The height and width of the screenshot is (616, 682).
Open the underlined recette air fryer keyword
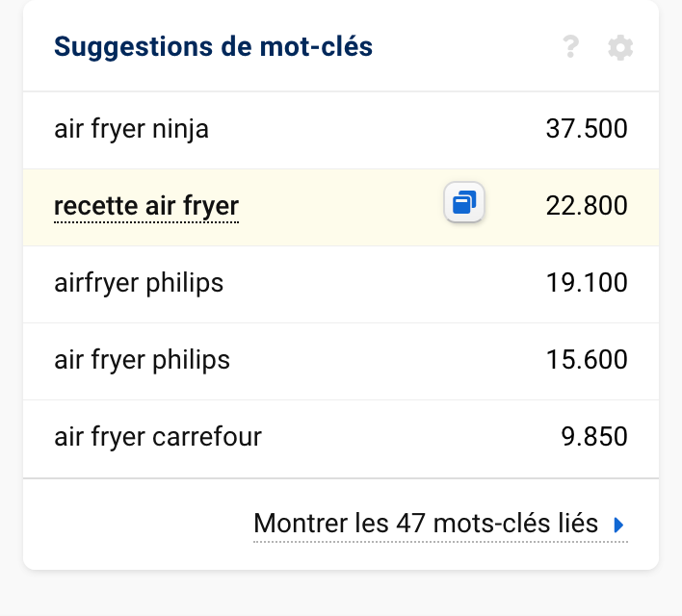click(x=146, y=206)
